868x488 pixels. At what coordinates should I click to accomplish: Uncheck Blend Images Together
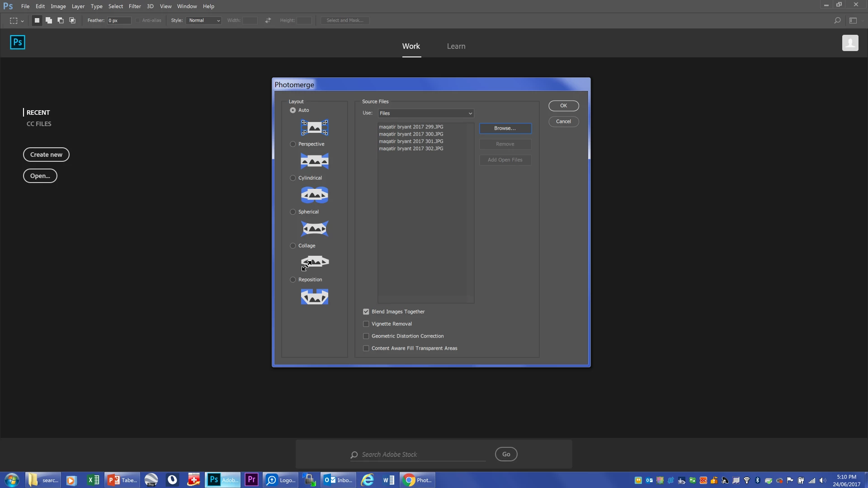(x=366, y=312)
